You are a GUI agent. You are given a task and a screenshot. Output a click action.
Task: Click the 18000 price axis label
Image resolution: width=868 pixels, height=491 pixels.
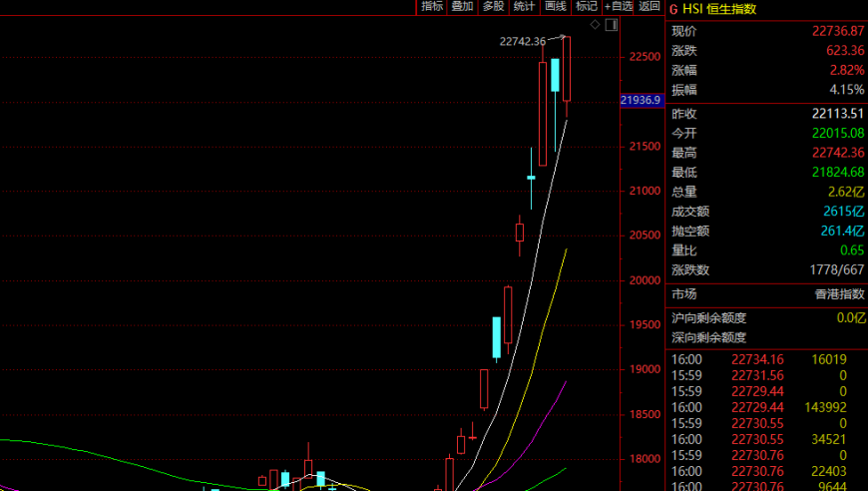tap(645, 459)
